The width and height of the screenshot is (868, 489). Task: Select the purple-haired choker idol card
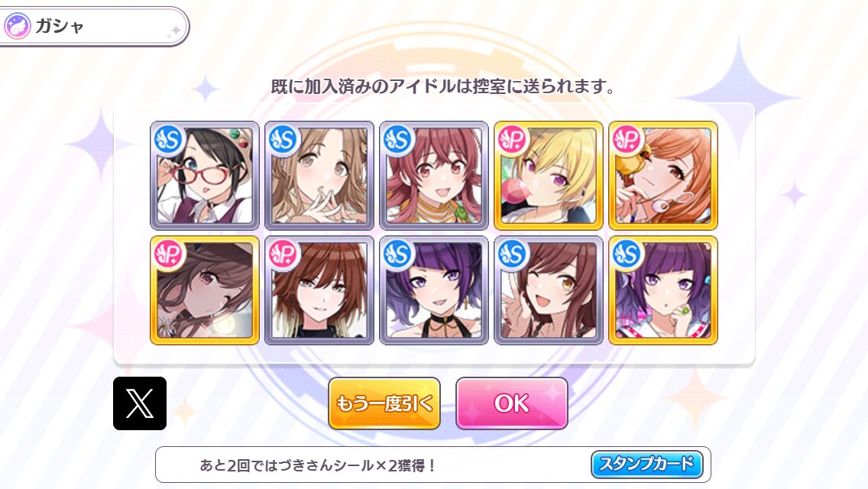tap(433, 290)
